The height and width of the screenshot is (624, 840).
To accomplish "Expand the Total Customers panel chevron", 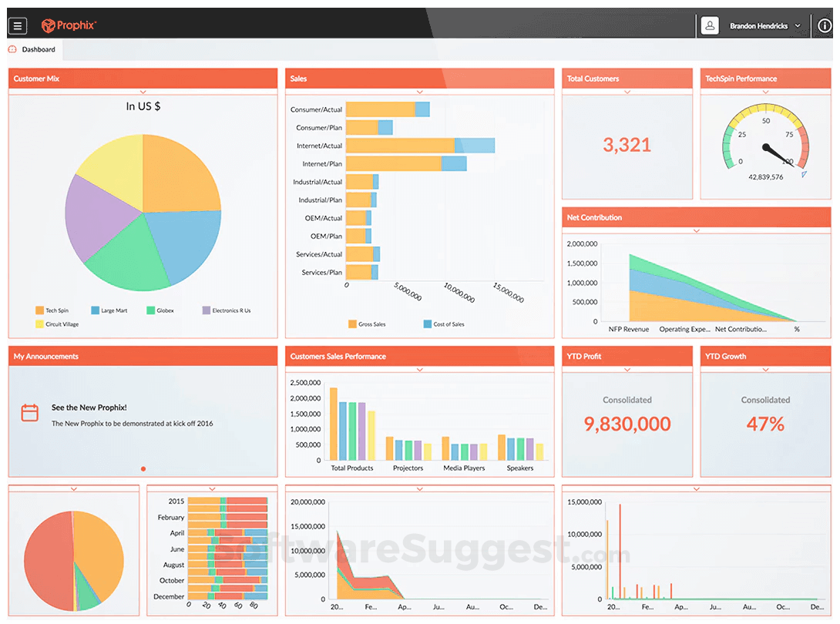I will [627, 91].
